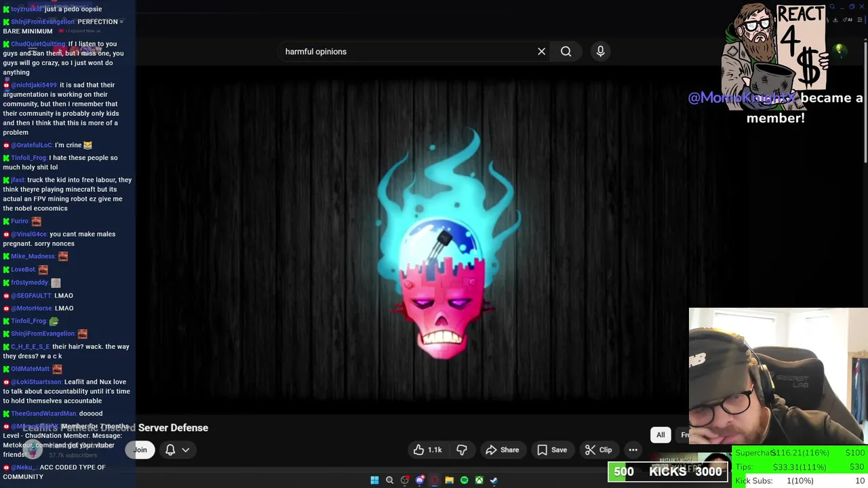The width and height of the screenshot is (868, 488).
Task: Click chat username ChudQuietQuitting
Action: click(x=38, y=44)
